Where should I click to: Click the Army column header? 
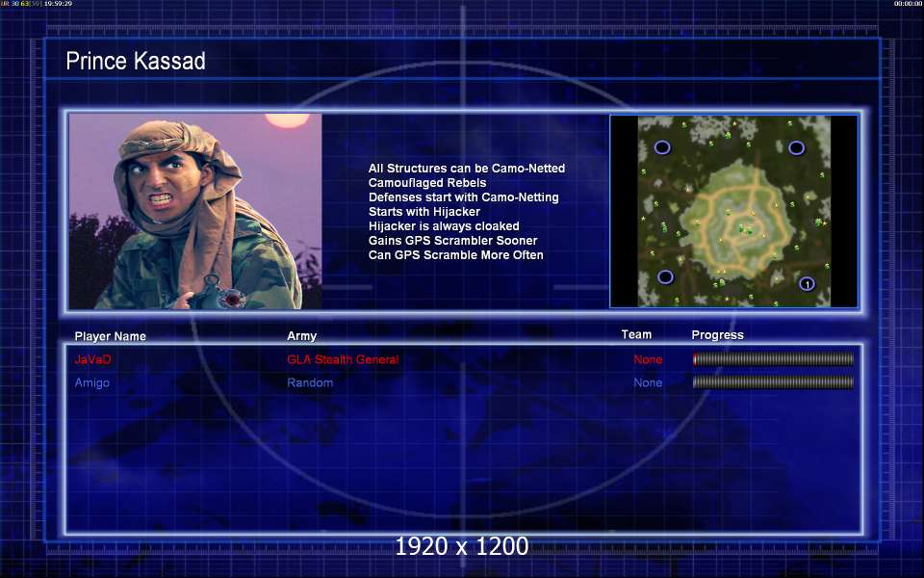[301, 335]
